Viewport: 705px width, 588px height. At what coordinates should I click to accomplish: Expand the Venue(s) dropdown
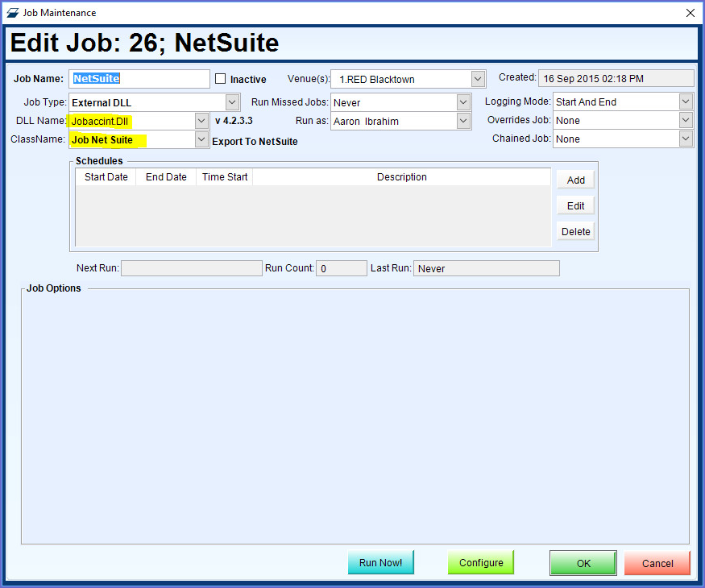[478, 79]
